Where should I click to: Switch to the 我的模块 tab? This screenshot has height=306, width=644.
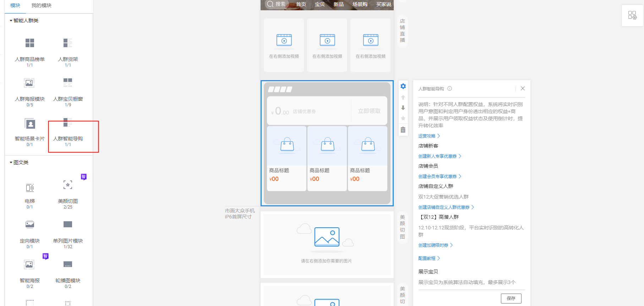coord(42,5)
